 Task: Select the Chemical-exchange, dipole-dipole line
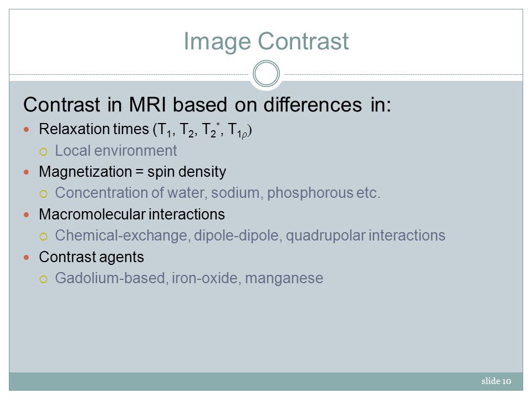(250, 236)
